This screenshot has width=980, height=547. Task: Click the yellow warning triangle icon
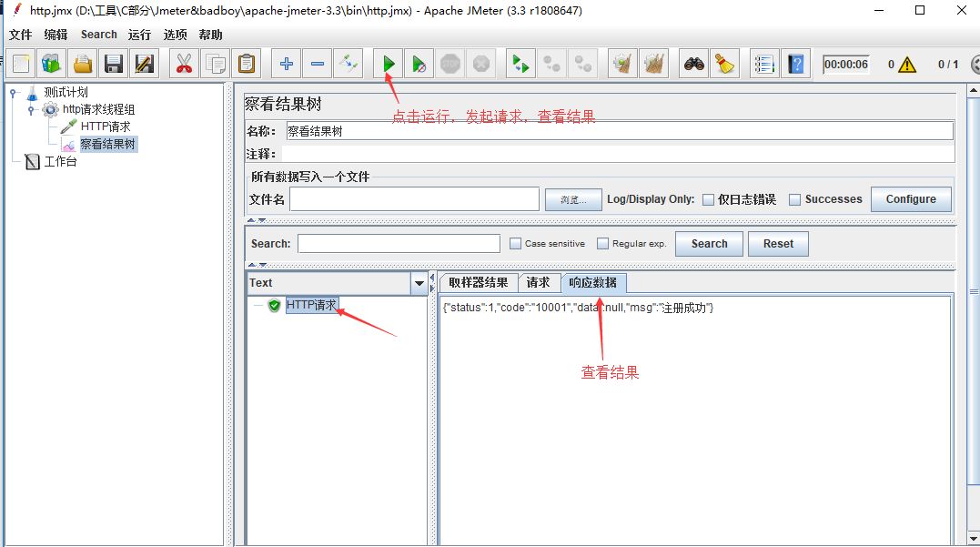pyautogui.click(x=907, y=65)
